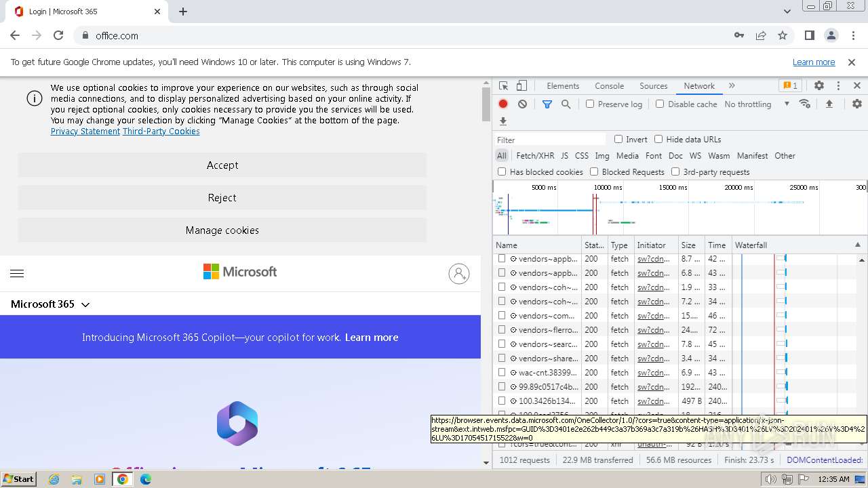
Task: Open the network search magnifier
Action: point(566,104)
